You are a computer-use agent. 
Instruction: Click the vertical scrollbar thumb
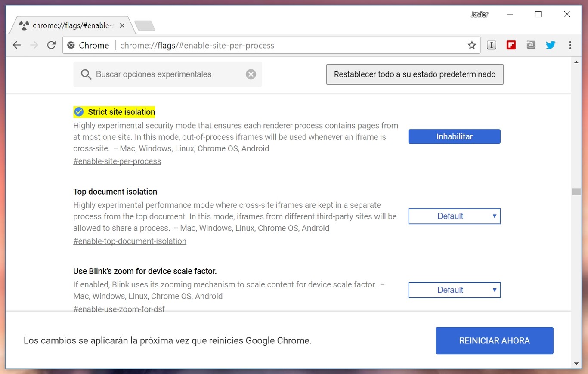coord(576,192)
